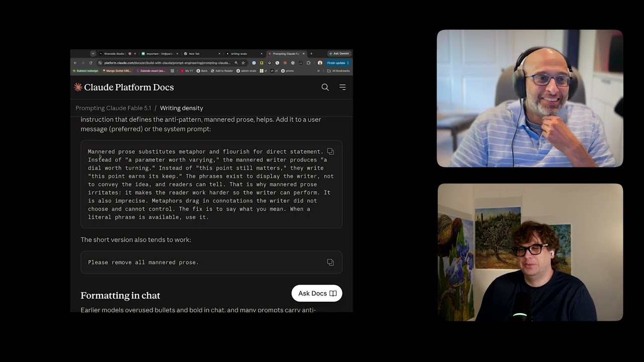The width and height of the screenshot is (644, 362).
Task: Open the 'Zalando exact-jea...' bookmark
Action: click(153, 71)
